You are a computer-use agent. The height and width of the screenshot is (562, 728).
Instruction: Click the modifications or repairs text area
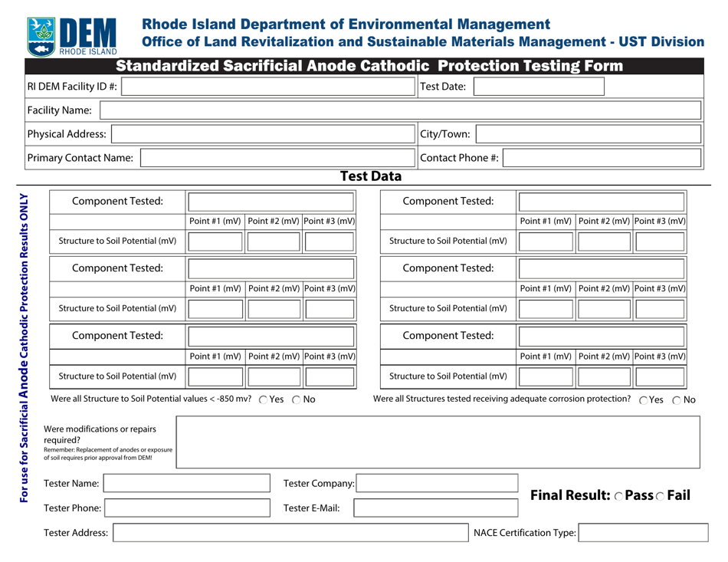coord(437,442)
